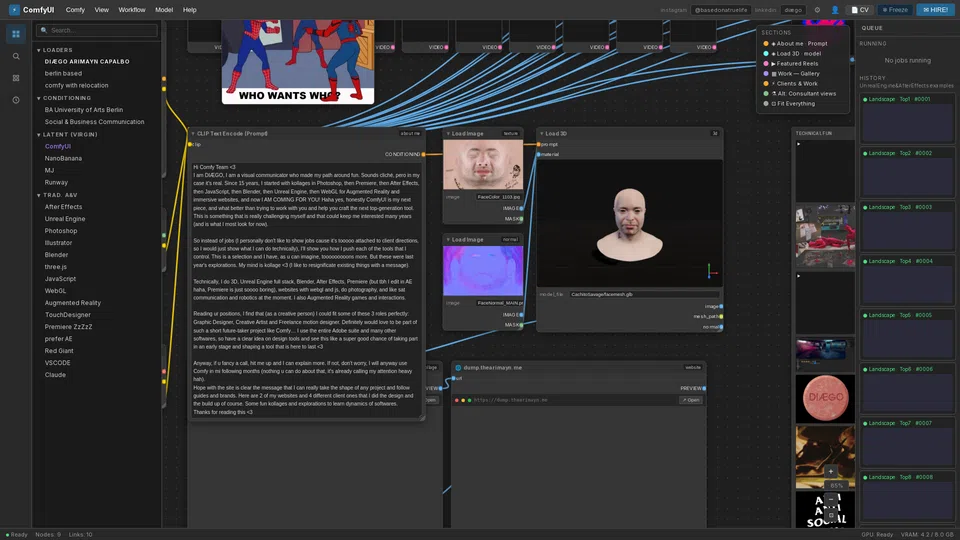
Task: Zoom in with the plus button
Action: pyautogui.click(x=831, y=471)
